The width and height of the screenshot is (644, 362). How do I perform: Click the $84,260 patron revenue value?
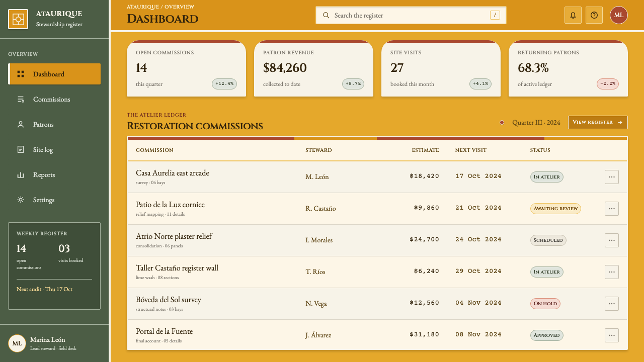(285, 67)
